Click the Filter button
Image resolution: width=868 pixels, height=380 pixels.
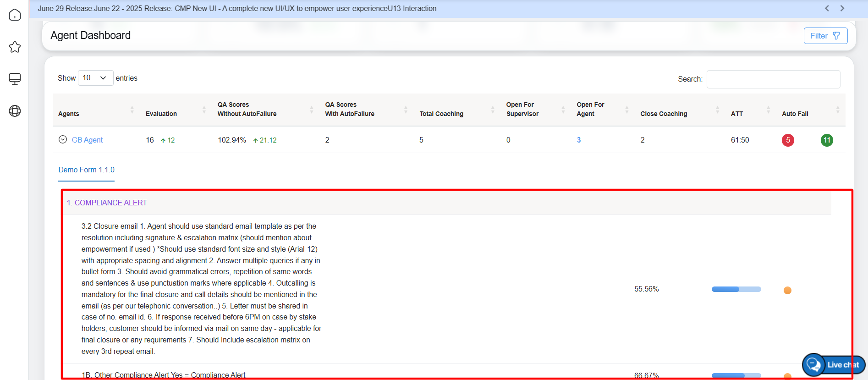pos(825,36)
